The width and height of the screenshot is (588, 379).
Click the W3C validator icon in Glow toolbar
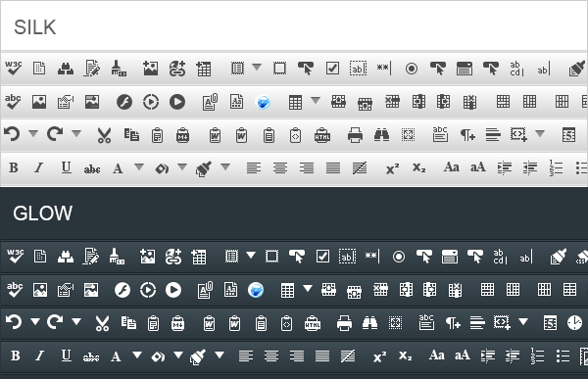[x=15, y=256]
